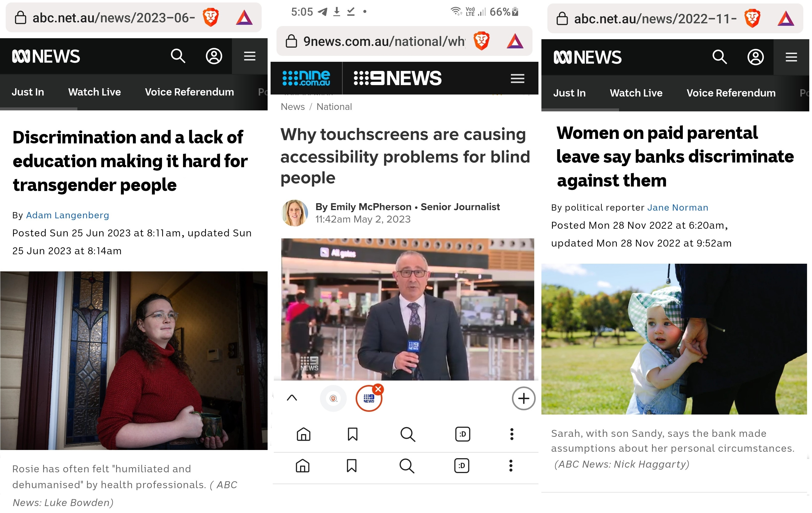Tap the National breadcrumb link
Screen dimensions: 812x513
coord(334,107)
